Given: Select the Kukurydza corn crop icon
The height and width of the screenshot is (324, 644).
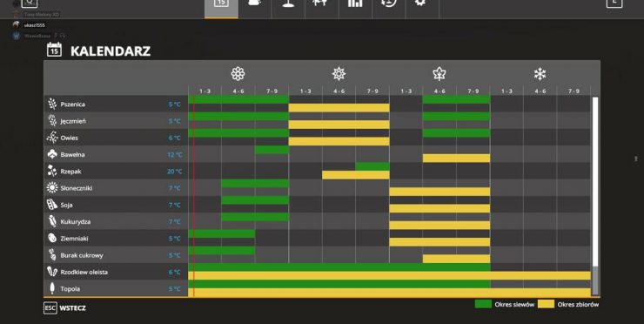Looking at the screenshot, I should (x=52, y=221).
